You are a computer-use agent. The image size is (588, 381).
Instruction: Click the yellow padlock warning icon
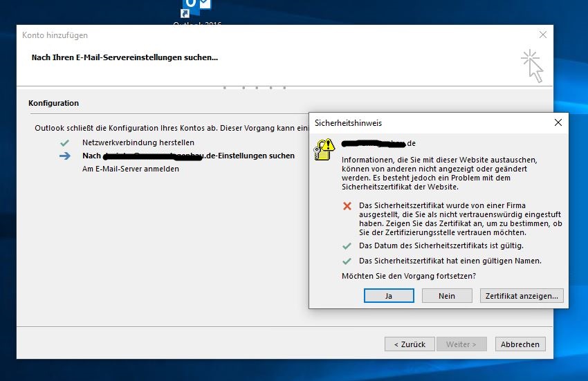[x=324, y=149]
